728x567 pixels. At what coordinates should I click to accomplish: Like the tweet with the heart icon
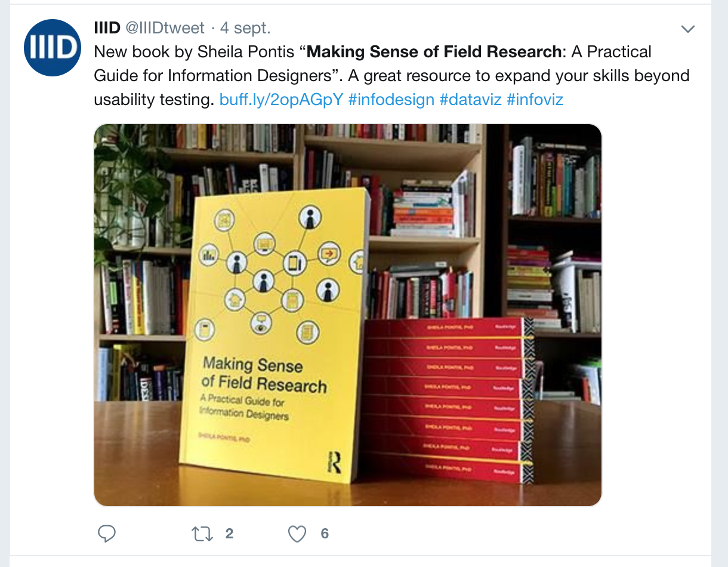[x=297, y=534]
